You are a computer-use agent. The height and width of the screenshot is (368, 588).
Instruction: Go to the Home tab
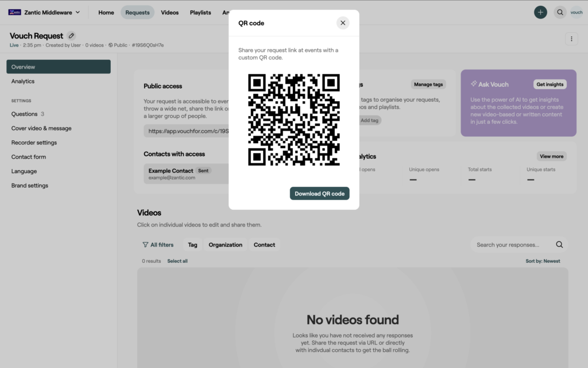tap(106, 13)
